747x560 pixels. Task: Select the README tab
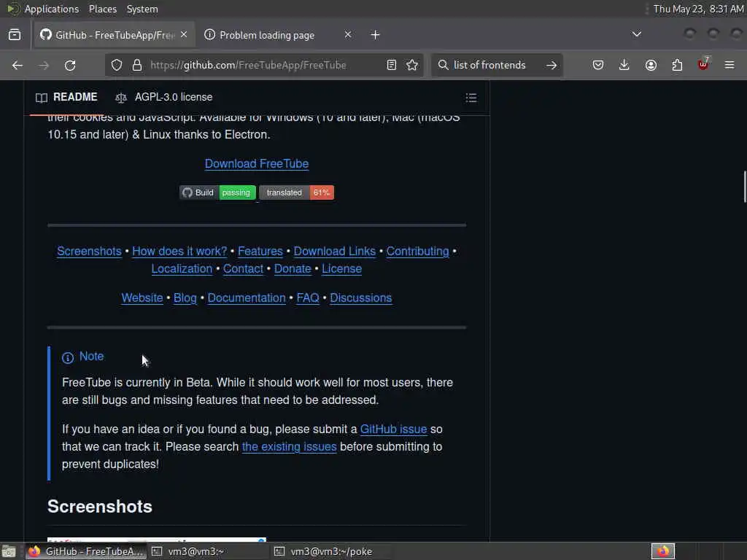66,97
